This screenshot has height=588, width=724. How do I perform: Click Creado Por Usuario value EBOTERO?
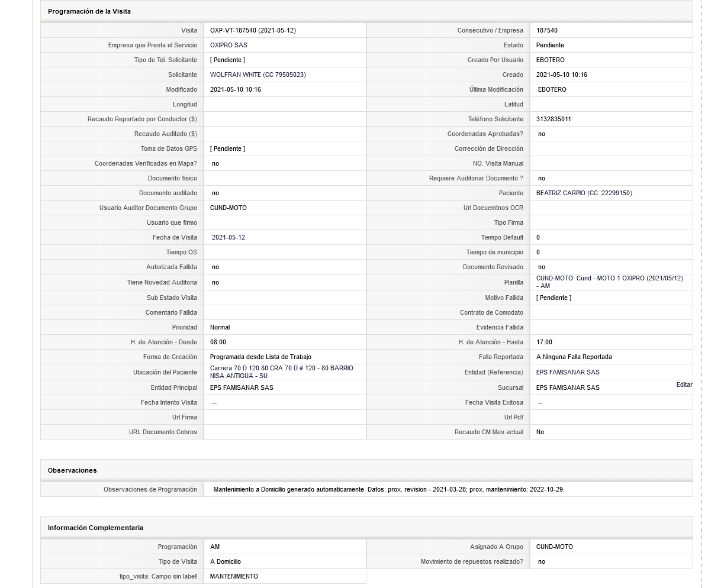551,60
